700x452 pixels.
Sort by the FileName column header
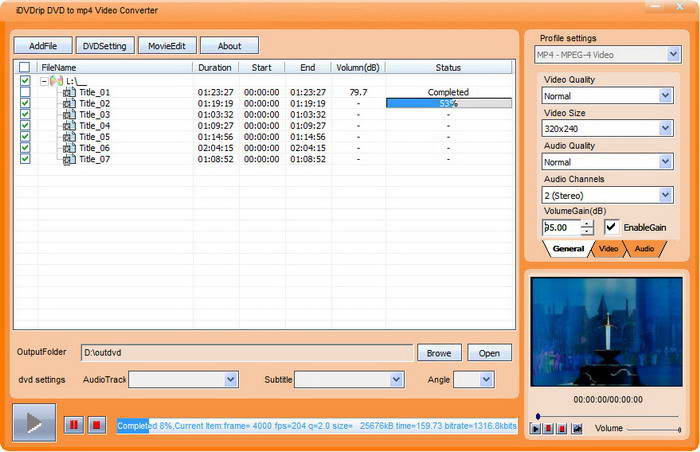click(115, 67)
